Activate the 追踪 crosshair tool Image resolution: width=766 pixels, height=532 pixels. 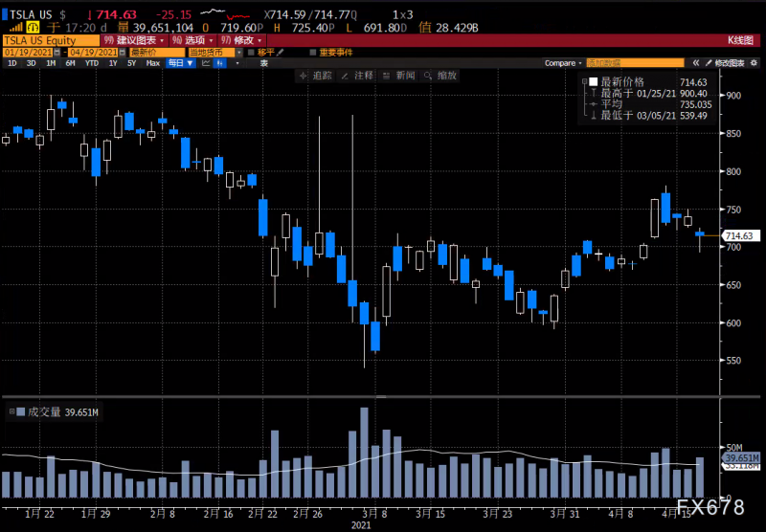316,76
